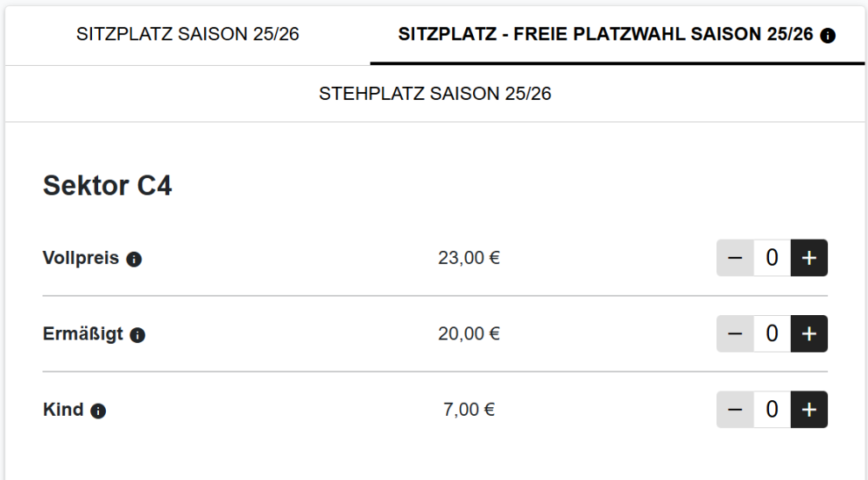
Task: Focus the Vollpreis quantity field
Action: point(772,258)
